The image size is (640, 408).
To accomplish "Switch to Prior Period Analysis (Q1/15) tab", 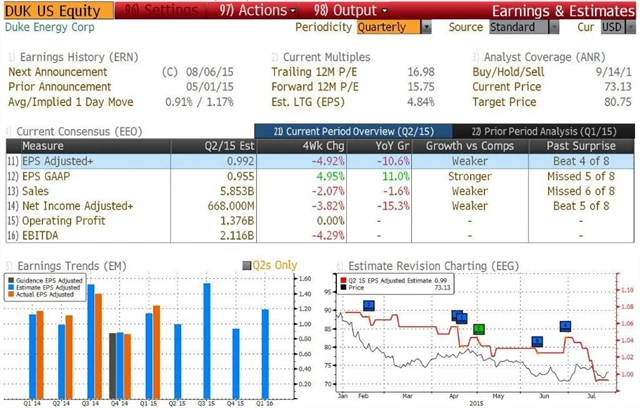I will (x=544, y=131).
